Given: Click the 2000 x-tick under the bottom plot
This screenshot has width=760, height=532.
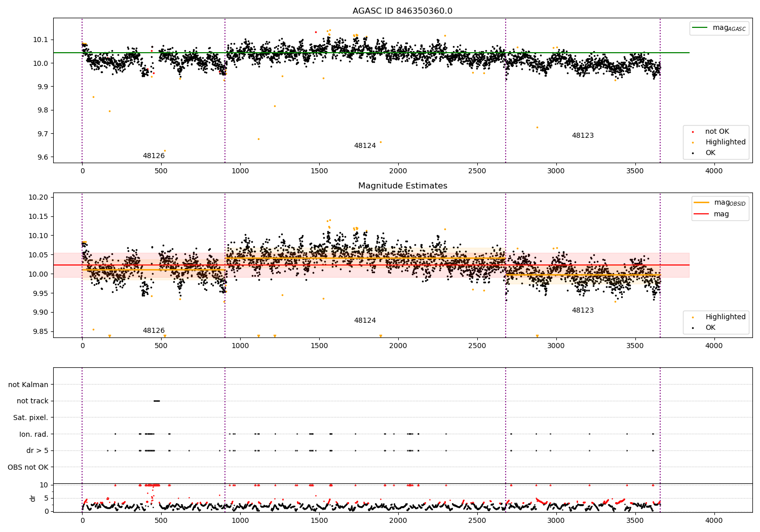Looking at the screenshot, I should tap(398, 520).
